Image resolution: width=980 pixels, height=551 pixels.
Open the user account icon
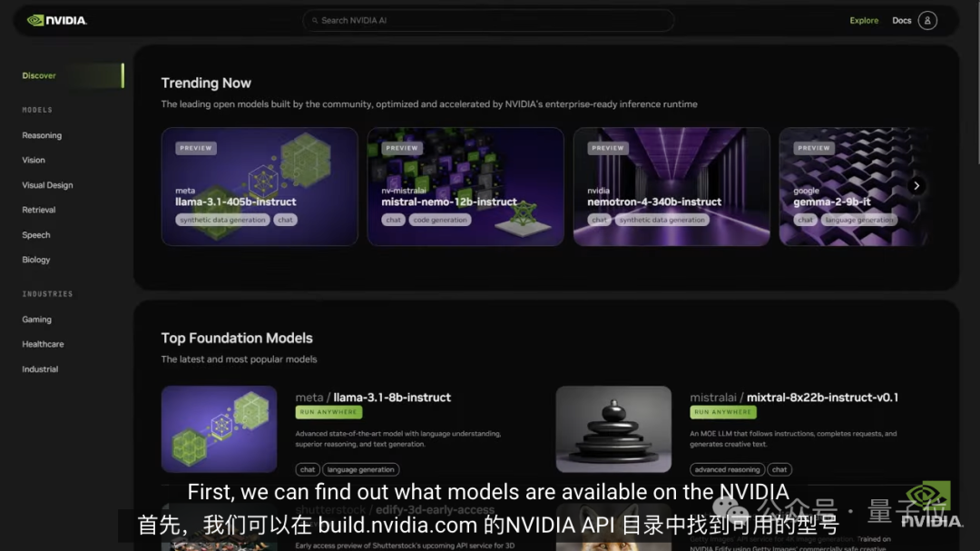[x=926, y=21]
